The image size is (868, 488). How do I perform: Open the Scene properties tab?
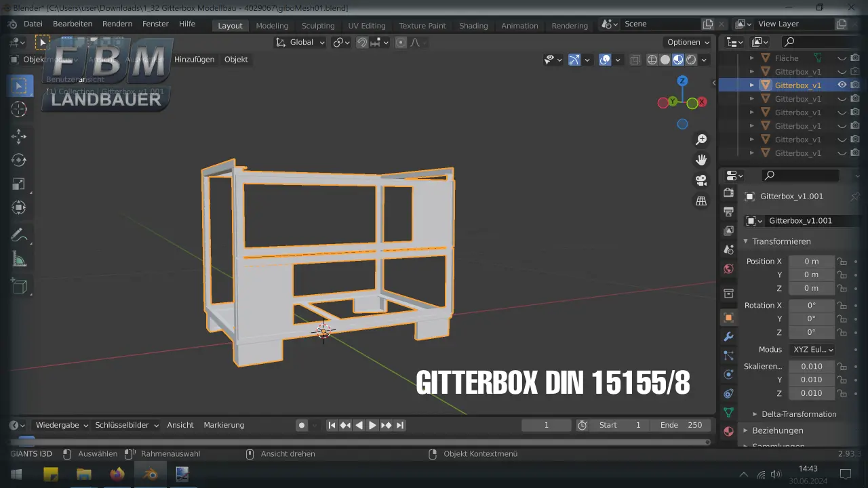click(729, 250)
